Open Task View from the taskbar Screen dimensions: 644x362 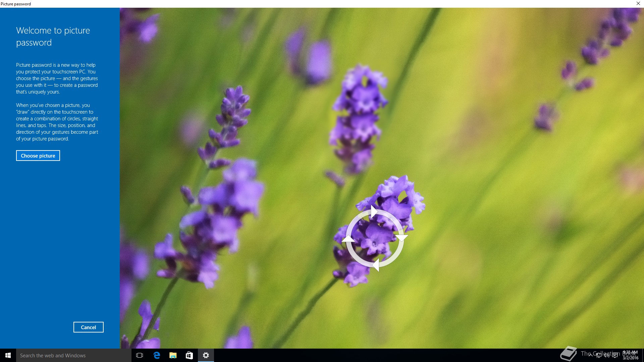(x=140, y=355)
